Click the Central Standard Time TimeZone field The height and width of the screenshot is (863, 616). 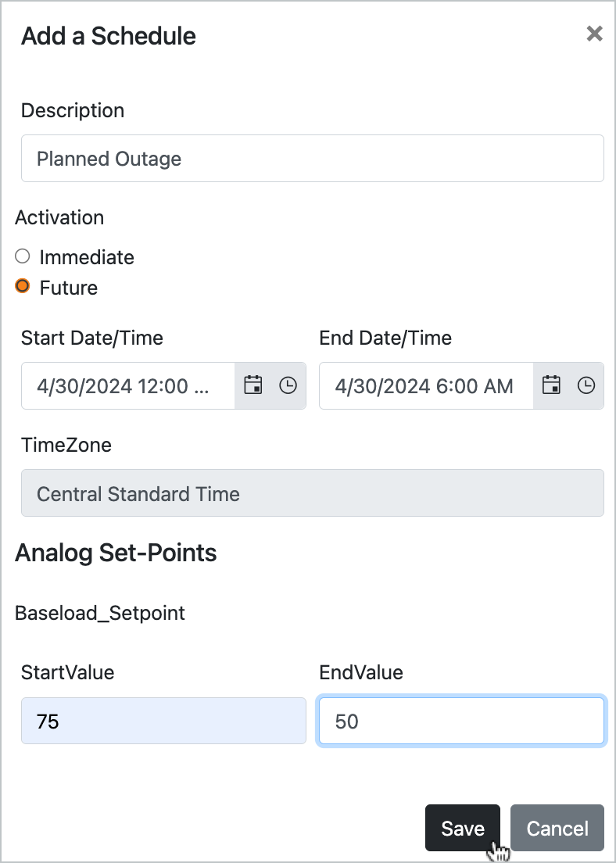tap(312, 493)
